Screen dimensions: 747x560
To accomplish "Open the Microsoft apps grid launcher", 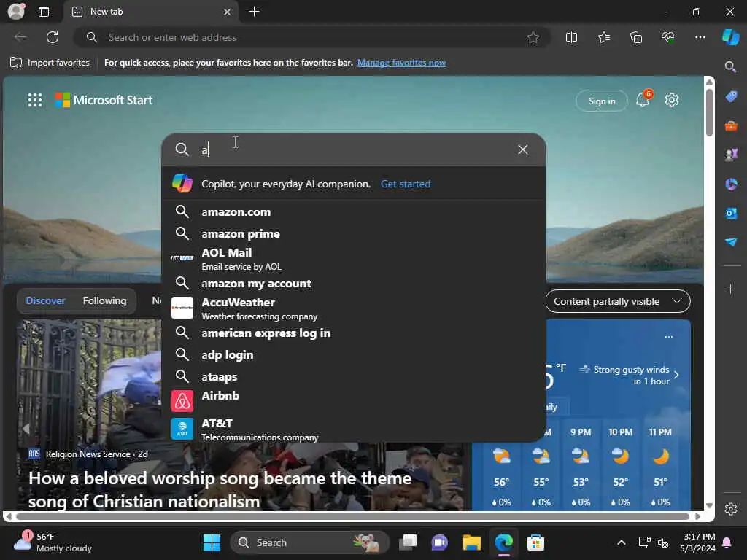I will 35,100.
